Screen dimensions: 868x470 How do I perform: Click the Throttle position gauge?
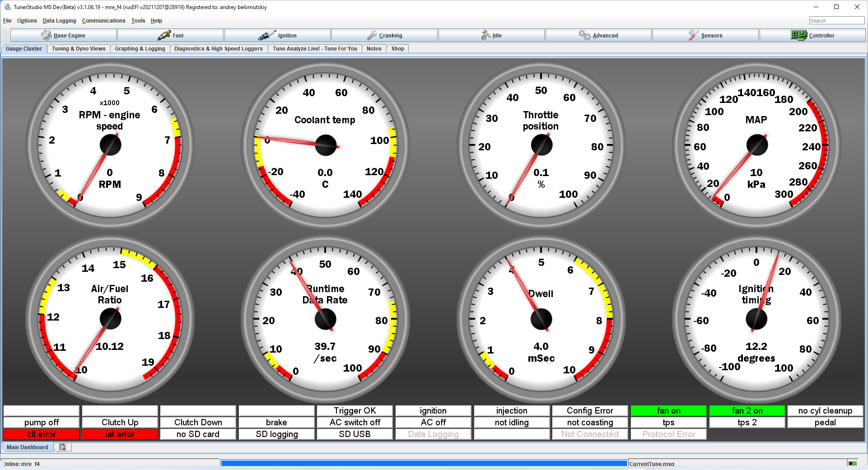point(541,145)
